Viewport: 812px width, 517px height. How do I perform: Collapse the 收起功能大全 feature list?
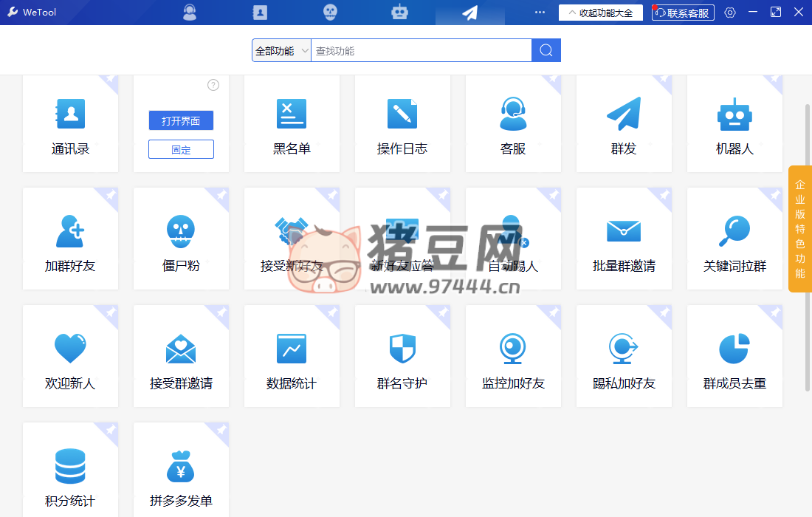(601, 13)
